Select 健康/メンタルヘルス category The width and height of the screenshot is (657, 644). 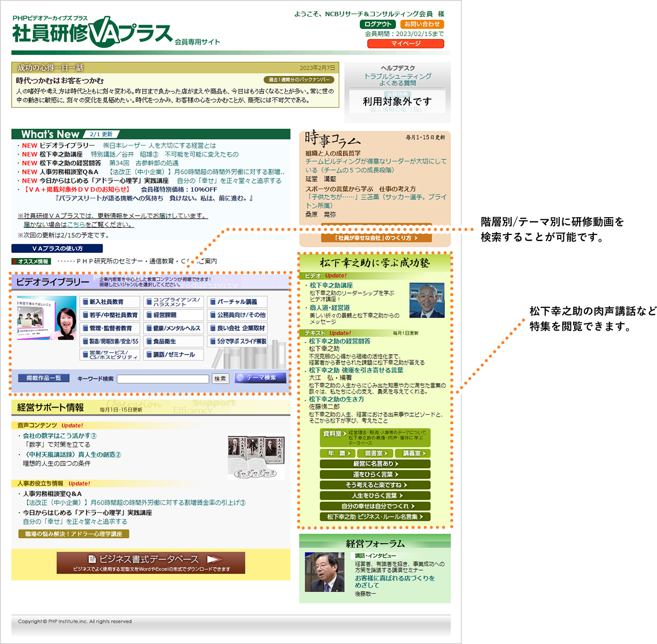173,328
